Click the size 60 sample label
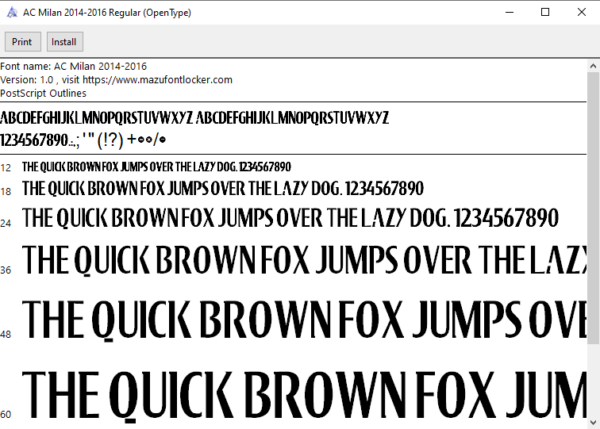Viewport: 600px width, 429px height. click(x=6, y=414)
